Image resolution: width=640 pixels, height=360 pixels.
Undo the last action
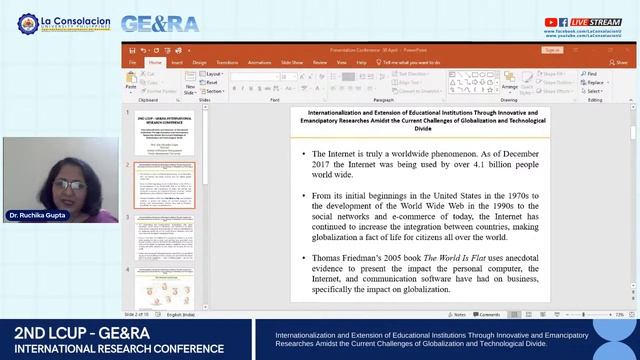coord(143,51)
